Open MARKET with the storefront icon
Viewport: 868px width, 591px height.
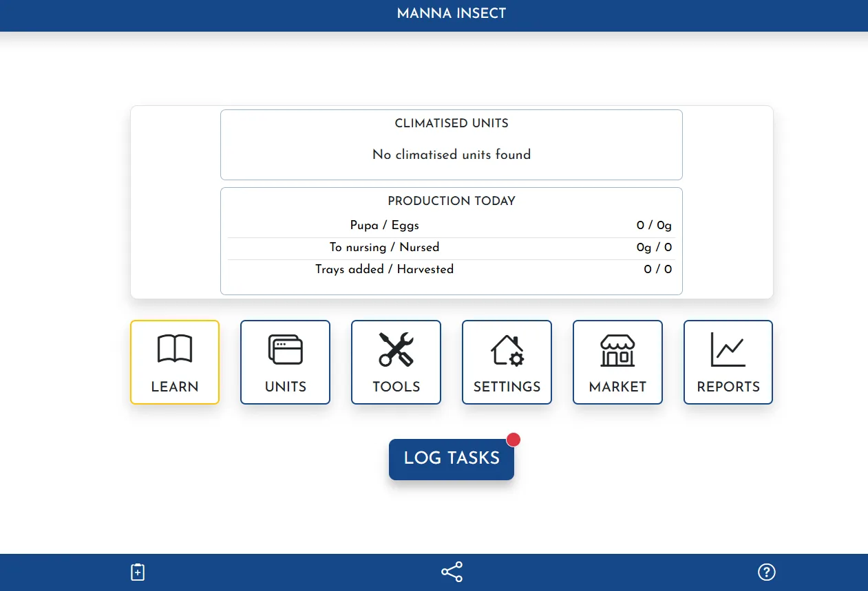pyautogui.click(x=617, y=350)
